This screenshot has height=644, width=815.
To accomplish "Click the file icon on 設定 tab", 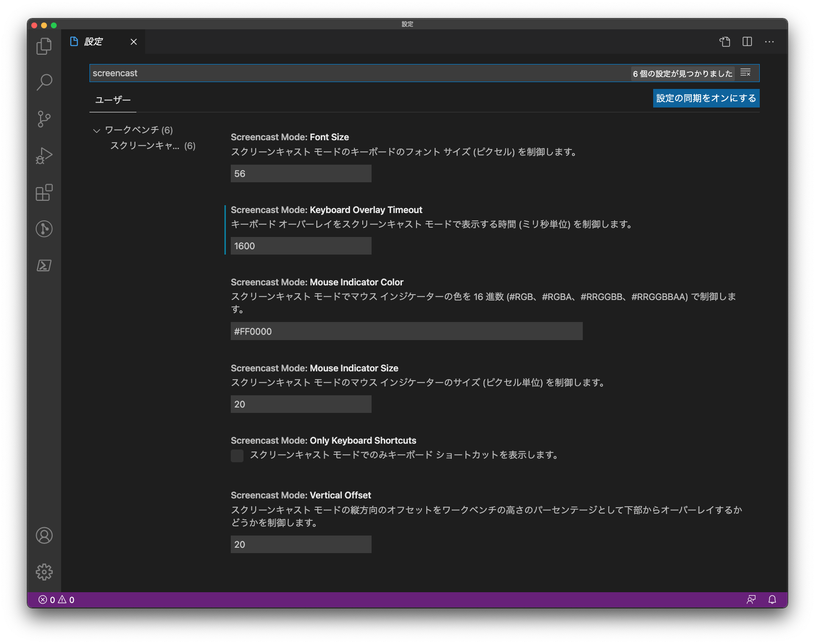I will 74,42.
